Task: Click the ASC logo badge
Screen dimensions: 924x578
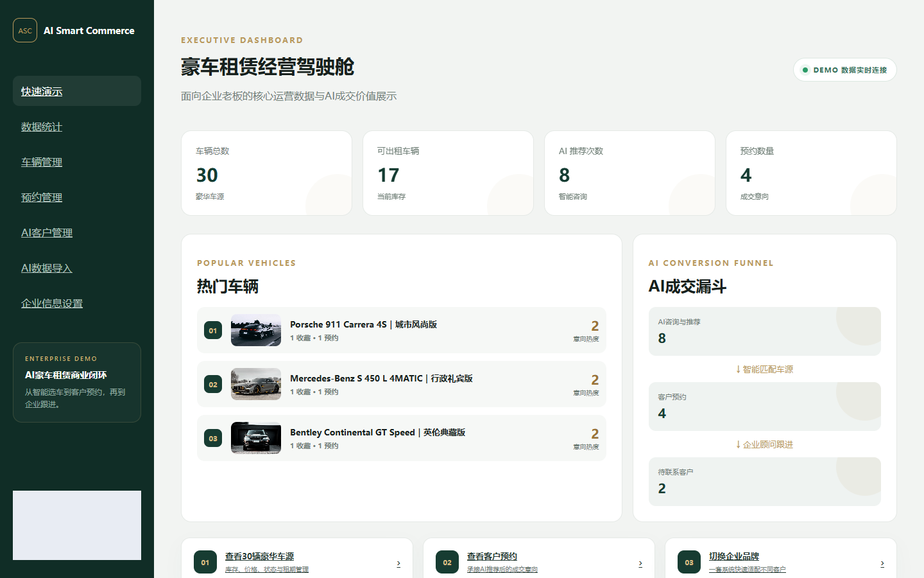Action: pos(25,30)
